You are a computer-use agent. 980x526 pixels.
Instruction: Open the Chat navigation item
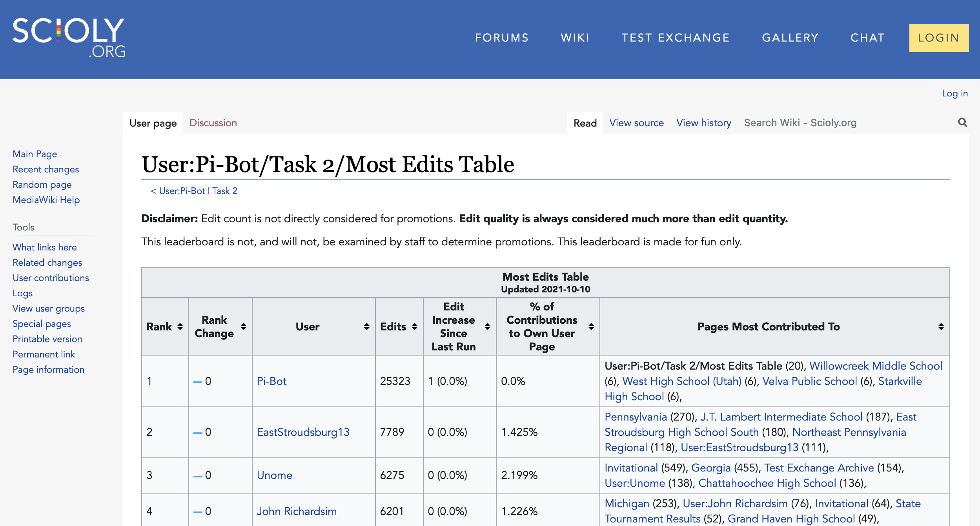pyautogui.click(x=867, y=38)
